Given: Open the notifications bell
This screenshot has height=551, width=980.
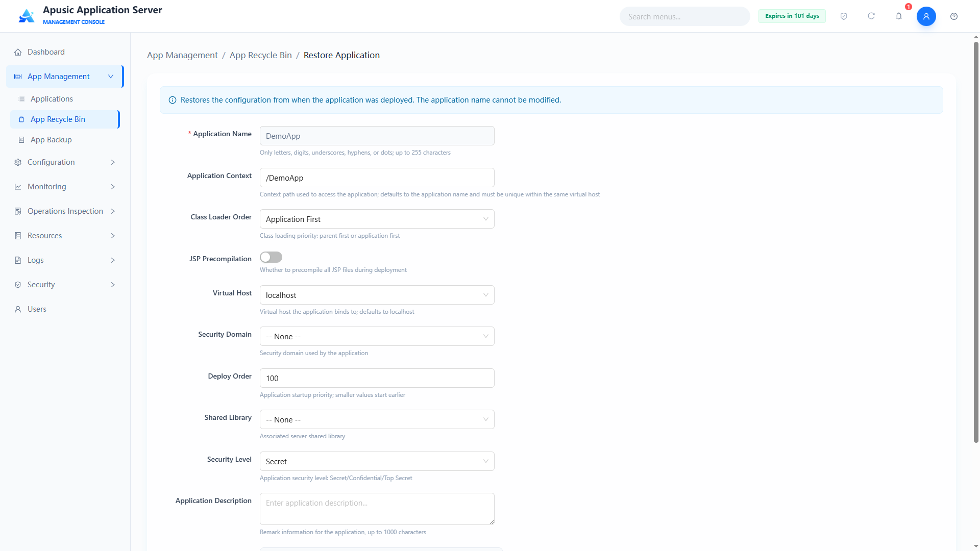Looking at the screenshot, I should click(899, 16).
